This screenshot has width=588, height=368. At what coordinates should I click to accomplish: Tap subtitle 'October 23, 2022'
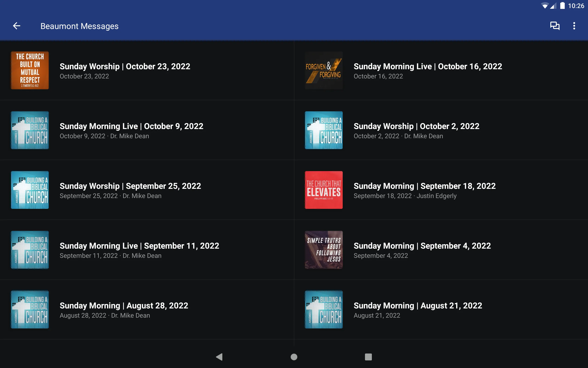pos(84,76)
